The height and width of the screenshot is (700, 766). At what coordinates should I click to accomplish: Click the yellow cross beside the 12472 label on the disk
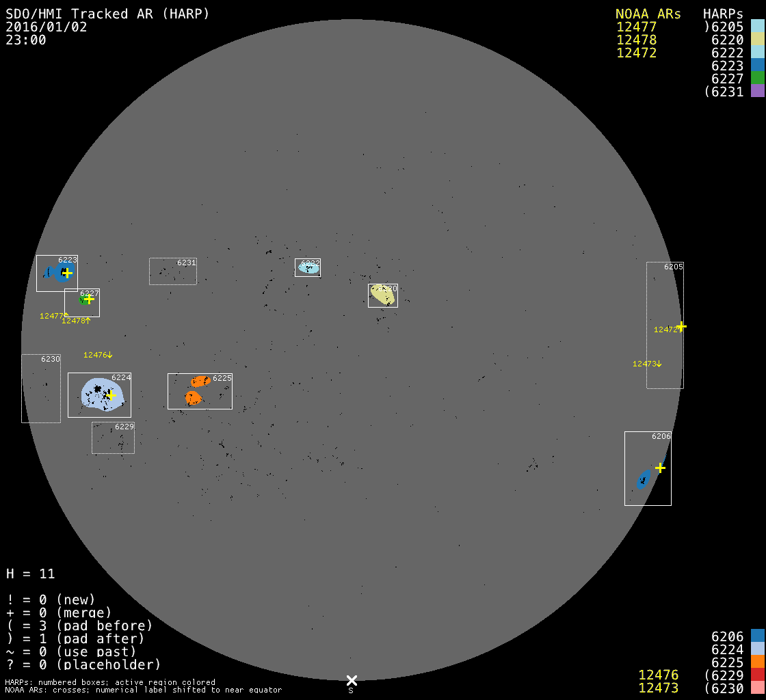[x=681, y=326]
